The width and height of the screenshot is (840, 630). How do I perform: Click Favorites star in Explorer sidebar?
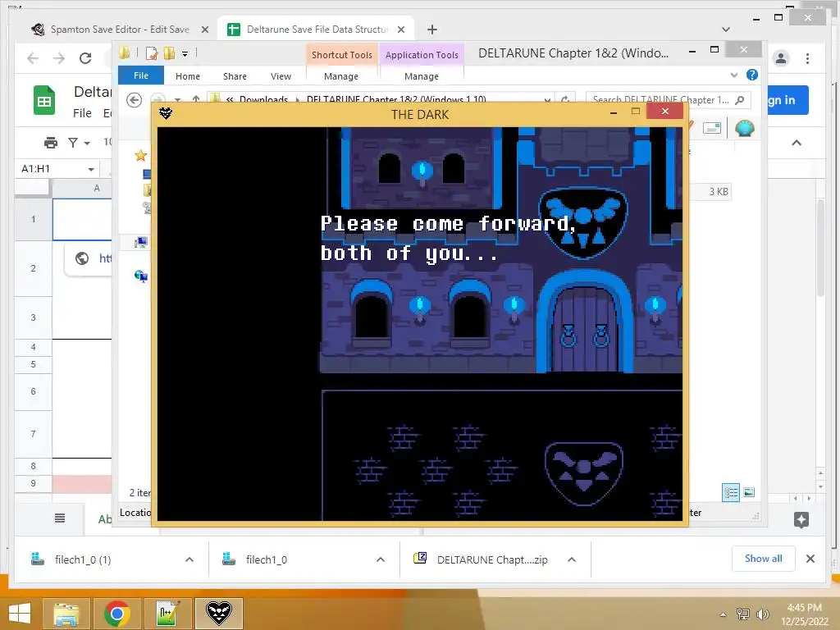coord(141,156)
